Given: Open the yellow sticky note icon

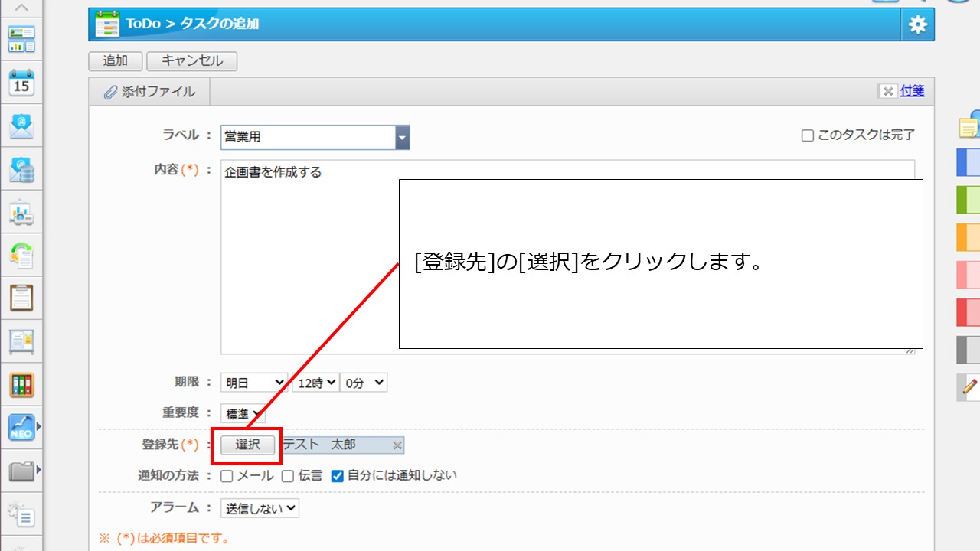Looking at the screenshot, I should (969, 126).
